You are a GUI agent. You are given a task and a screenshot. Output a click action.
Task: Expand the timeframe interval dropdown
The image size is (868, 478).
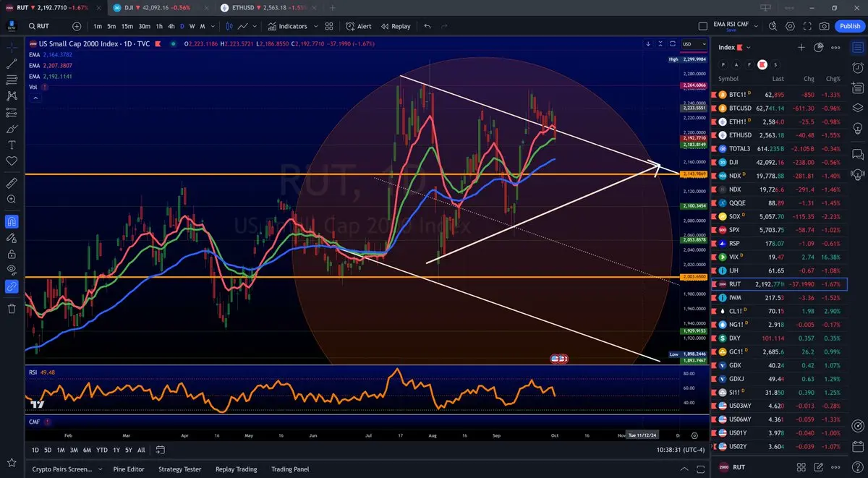pos(214,26)
